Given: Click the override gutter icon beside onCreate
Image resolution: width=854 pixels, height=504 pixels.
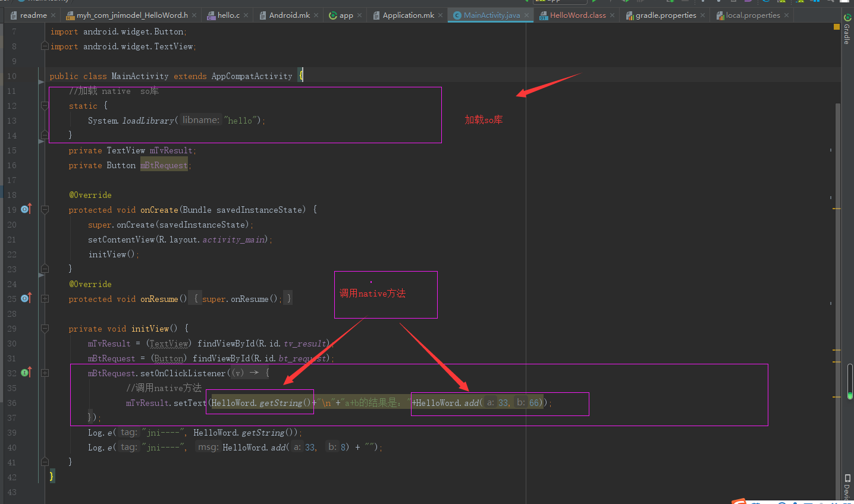Looking at the screenshot, I should [x=26, y=209].
